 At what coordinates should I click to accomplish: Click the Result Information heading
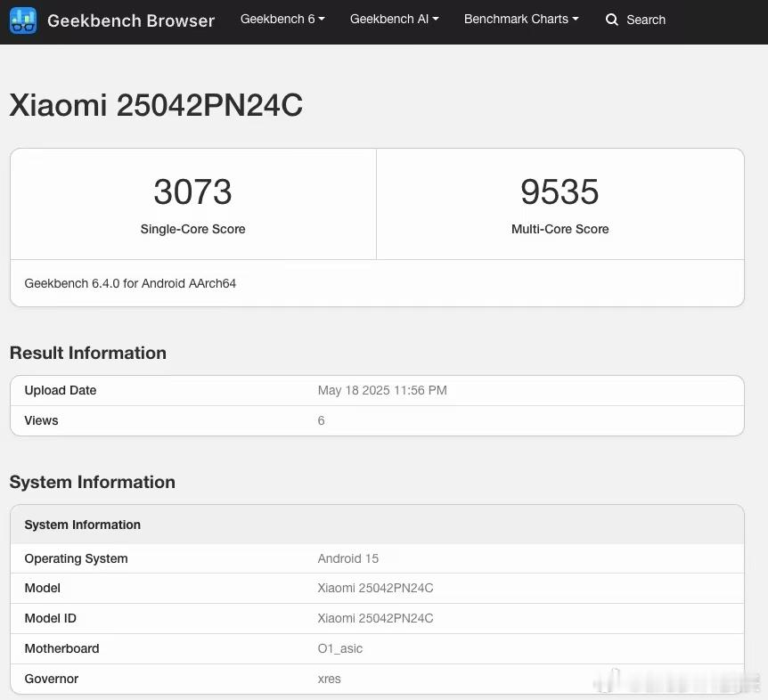(x=87, y=353)
